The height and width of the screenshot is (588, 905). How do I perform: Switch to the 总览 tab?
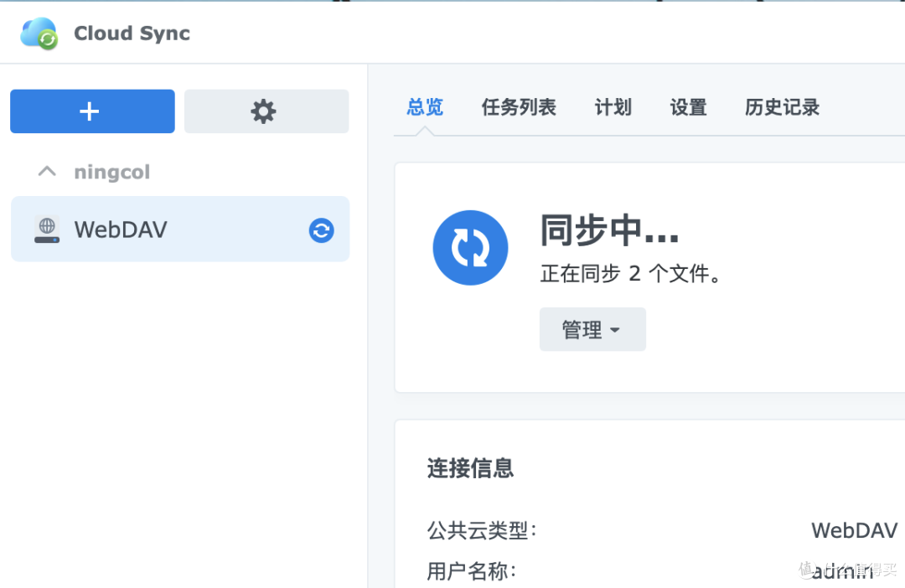coord(425,107)
